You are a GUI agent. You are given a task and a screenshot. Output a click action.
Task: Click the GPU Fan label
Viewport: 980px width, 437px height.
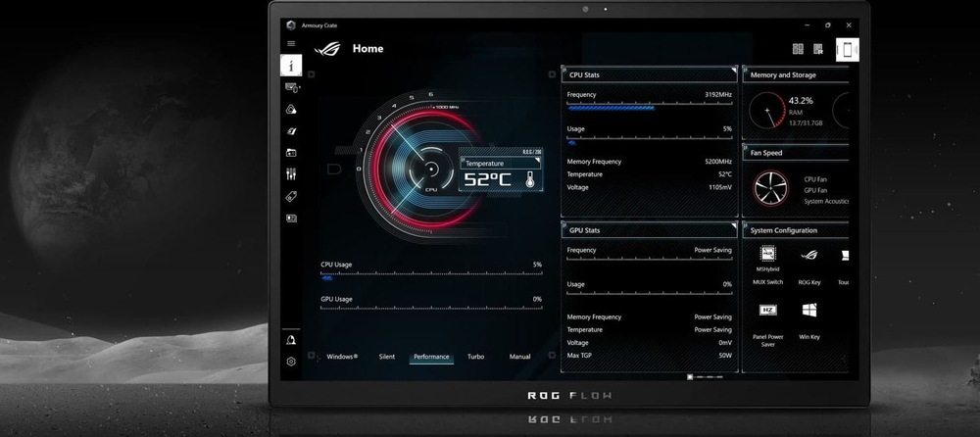815,190
